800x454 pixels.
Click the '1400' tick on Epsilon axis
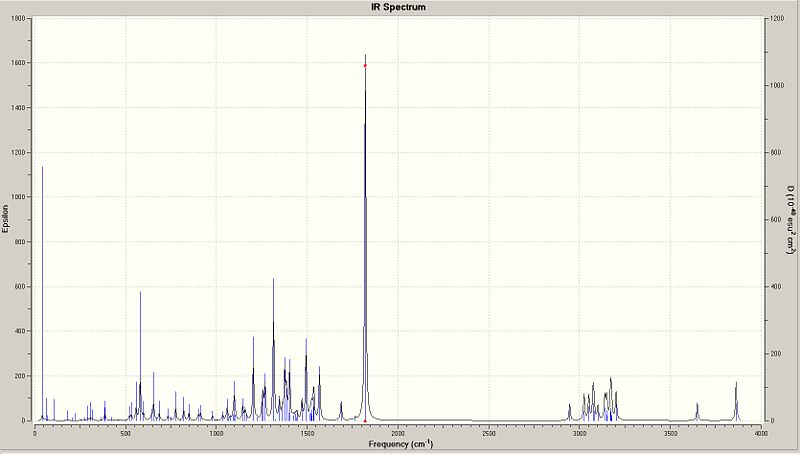[18, 108]
